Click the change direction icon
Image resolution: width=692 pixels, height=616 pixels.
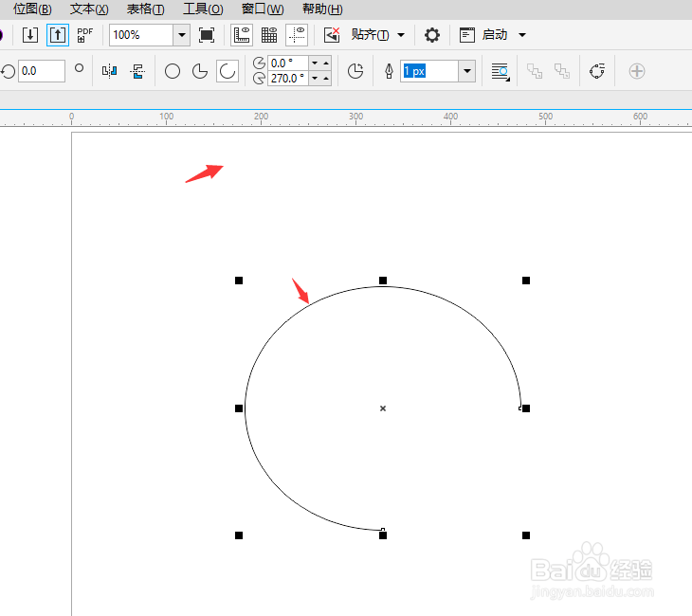pyautogui.click(x=355, y=71)
